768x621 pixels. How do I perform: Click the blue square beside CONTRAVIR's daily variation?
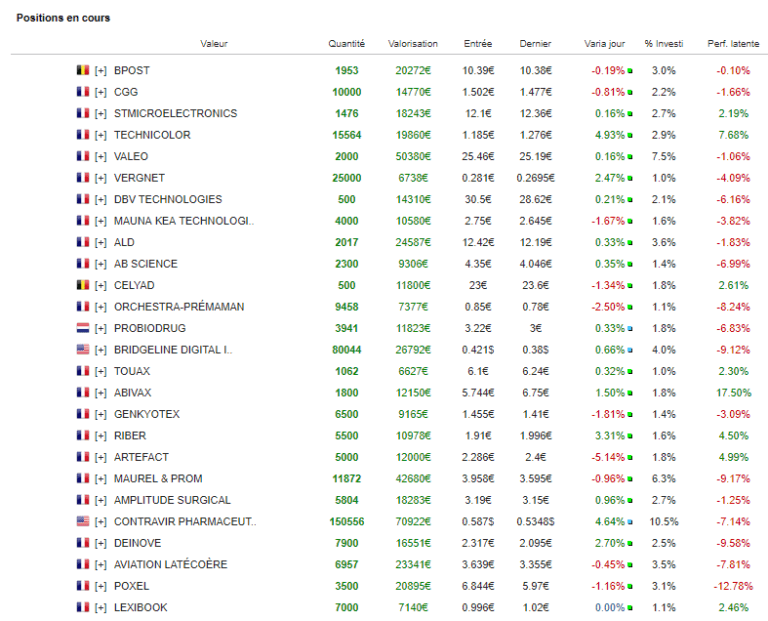coord(631,522)
